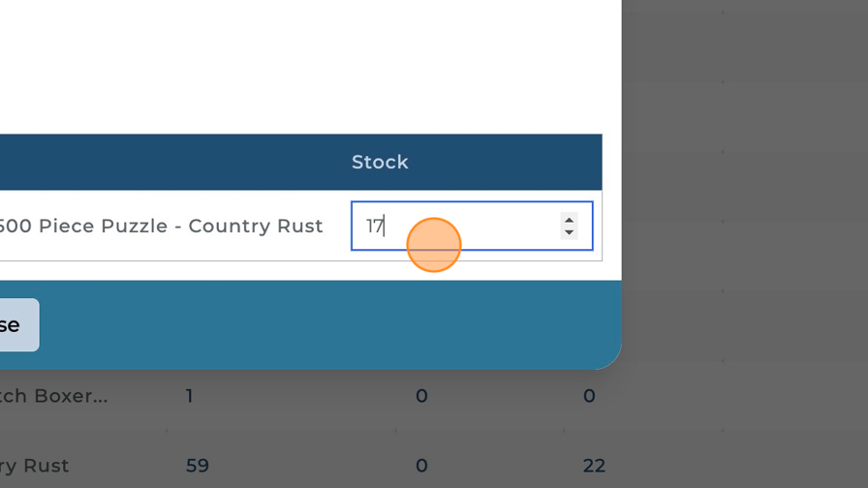Click the dimmed backdrop right of the dialog
This screenshot has height=488, width=868.
(746, 194)
